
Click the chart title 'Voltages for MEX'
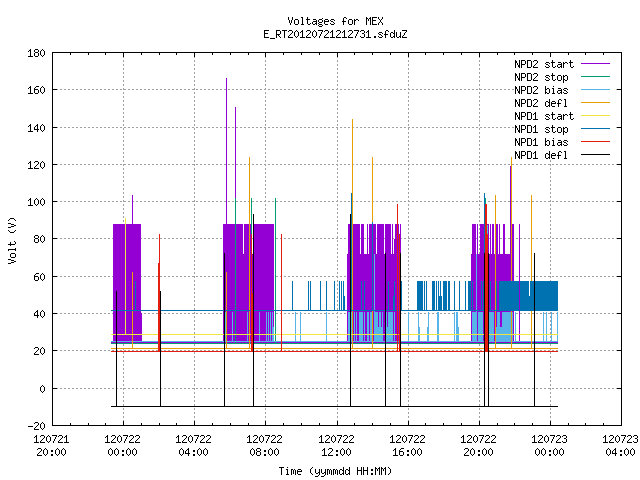click(335, 21)
